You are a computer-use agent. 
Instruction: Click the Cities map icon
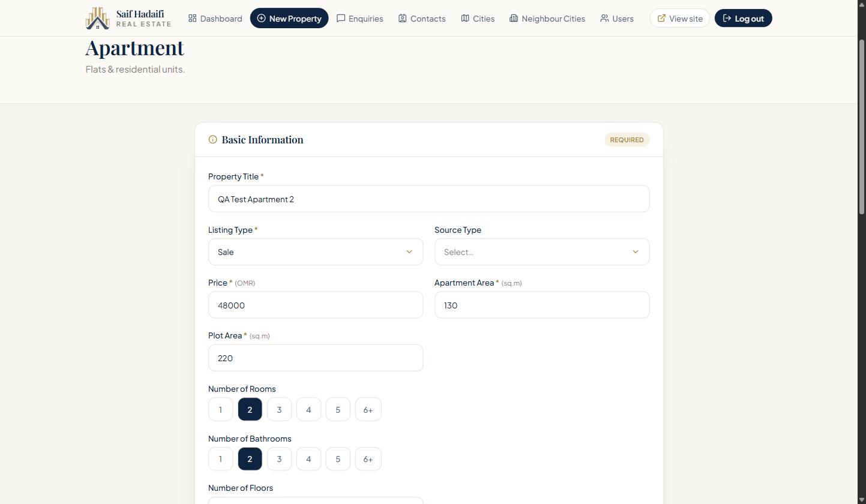pos(465,18)
